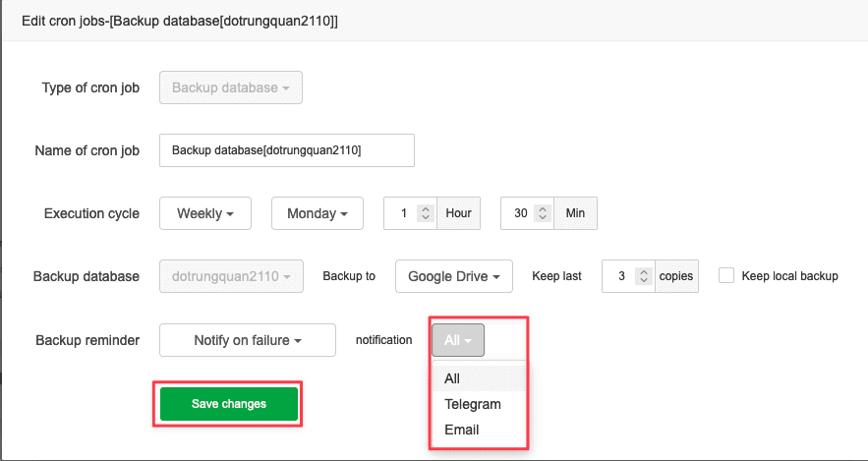Click the Keep last copies number field
The height and width of the screenshot is (461, 868).
(x=619, y=276)
